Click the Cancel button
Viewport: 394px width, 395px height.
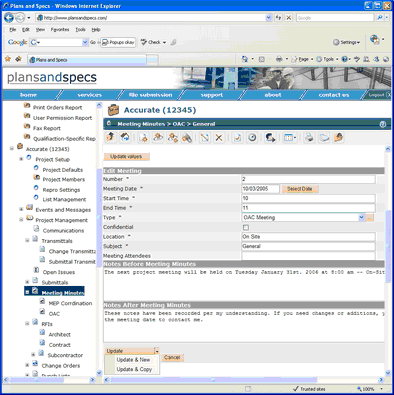click(172, 357)
